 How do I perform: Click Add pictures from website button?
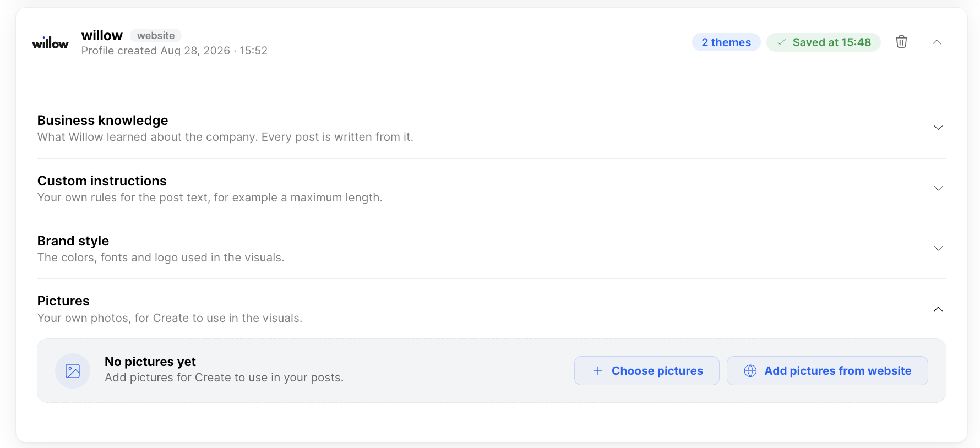tap(827, 371)
